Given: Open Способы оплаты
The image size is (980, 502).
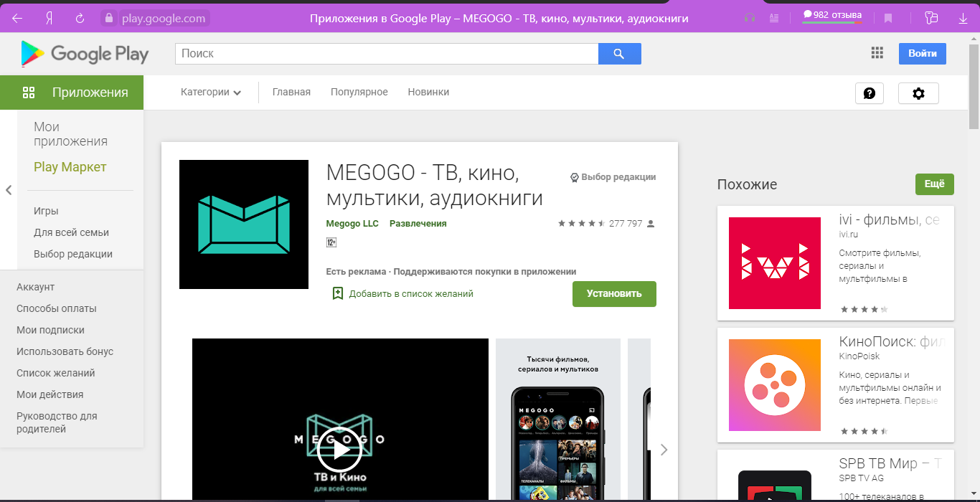Looking at the screenshot, I should coord(56,308).
